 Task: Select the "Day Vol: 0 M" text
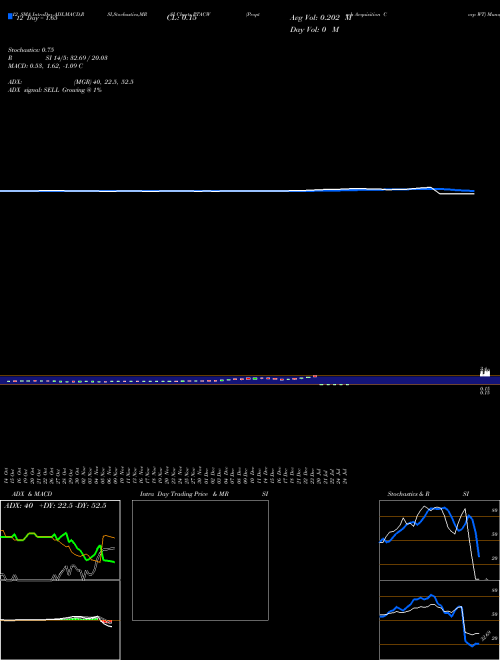click(314, 30)
